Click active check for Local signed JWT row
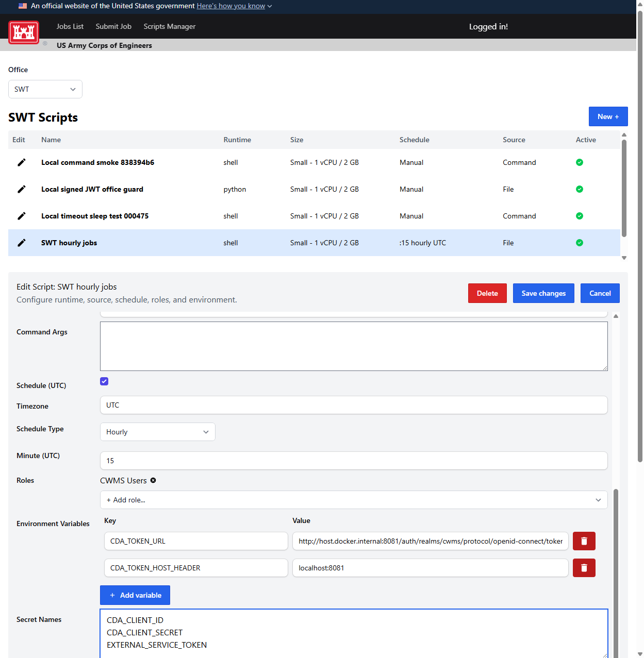 point(580,189)
